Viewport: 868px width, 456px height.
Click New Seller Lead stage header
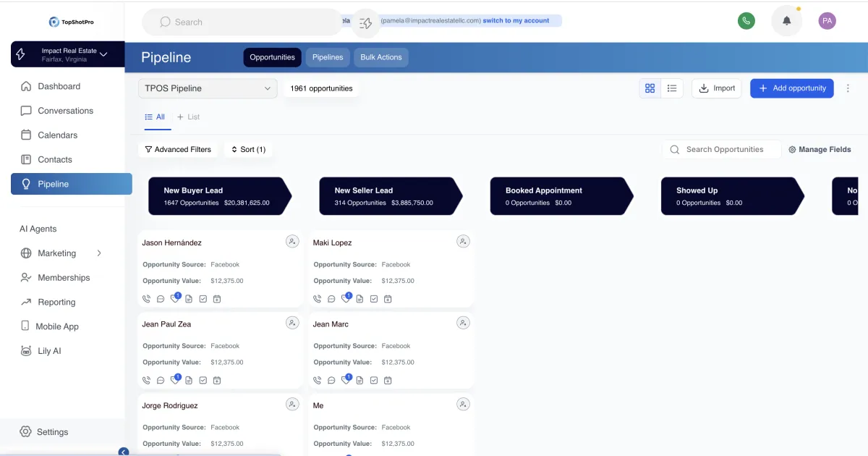tap(391, 196)
